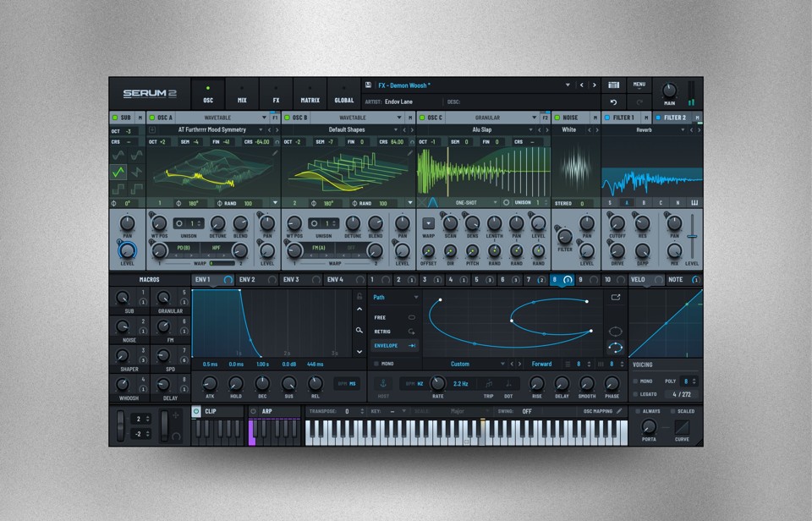Viewport: 812px width, 521px height.
Task: Open the Default Shapes wavetable dropdown
Action: pos(396,130)
